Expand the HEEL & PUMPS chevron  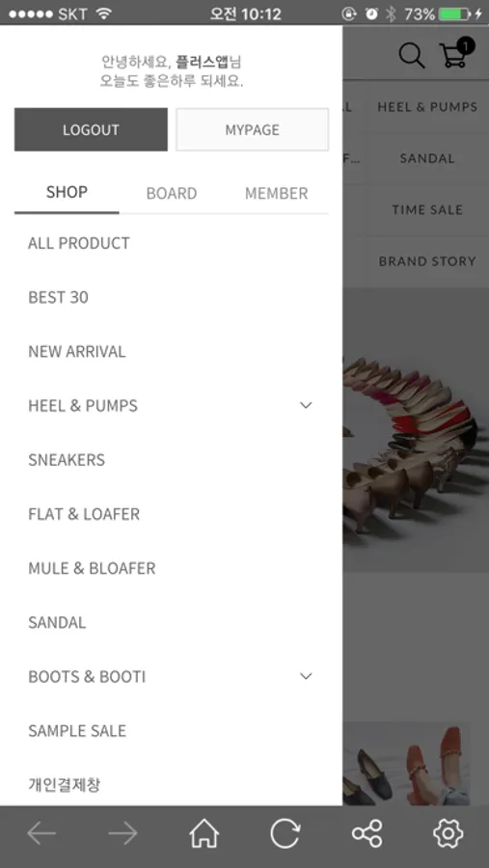point(306,405)
